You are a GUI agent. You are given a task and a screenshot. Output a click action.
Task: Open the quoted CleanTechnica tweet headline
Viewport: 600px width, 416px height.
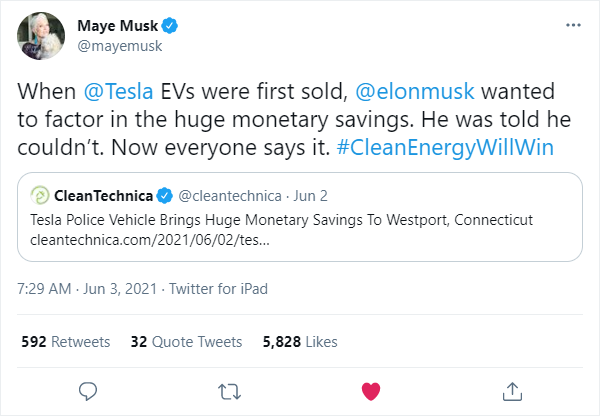coord(282,220)
